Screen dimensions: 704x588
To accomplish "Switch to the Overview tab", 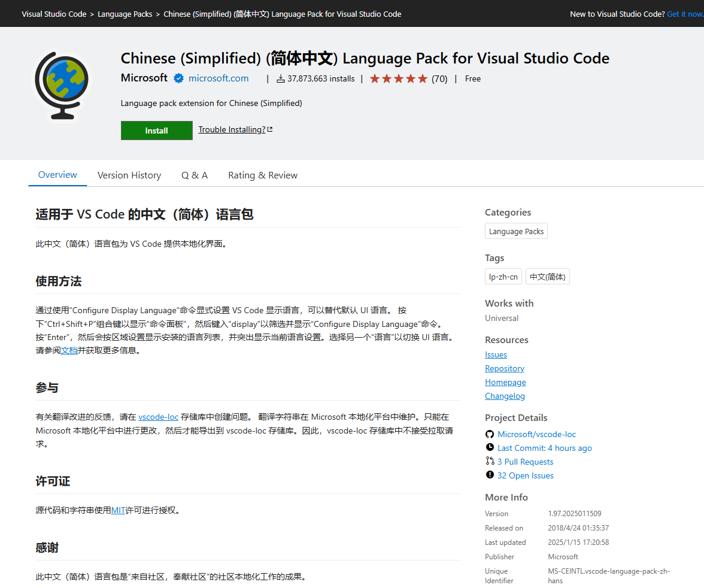I will 57,175.
